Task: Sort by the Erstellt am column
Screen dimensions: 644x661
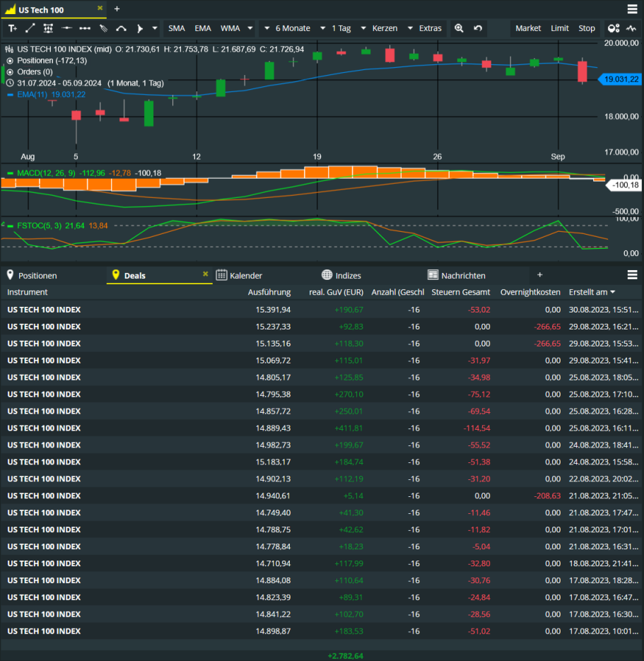Action: 592,292
